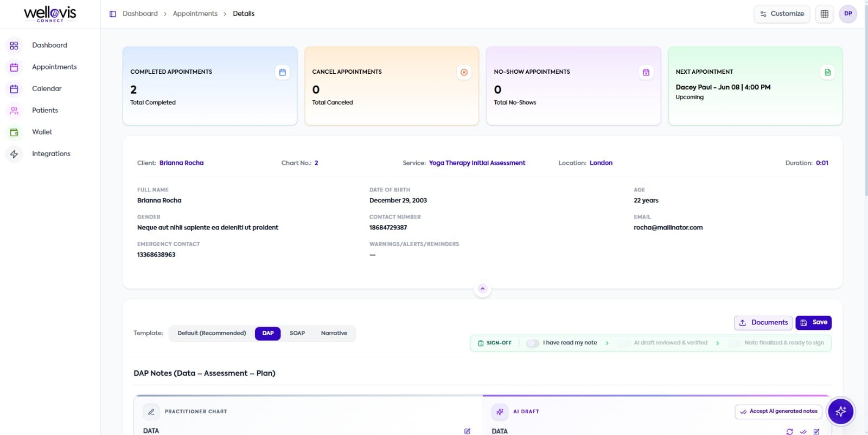
Task: Open the DP user avatar
Action: point(848,14)
